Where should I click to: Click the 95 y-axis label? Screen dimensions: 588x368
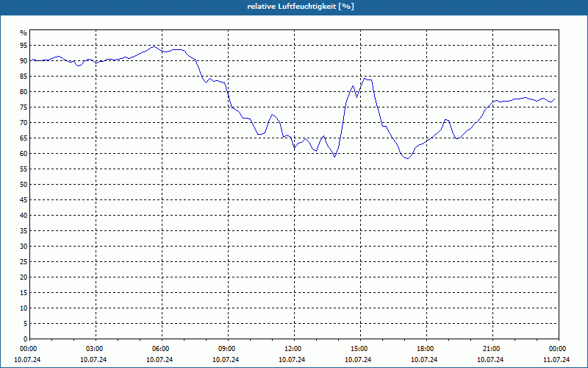pos(24,46)
